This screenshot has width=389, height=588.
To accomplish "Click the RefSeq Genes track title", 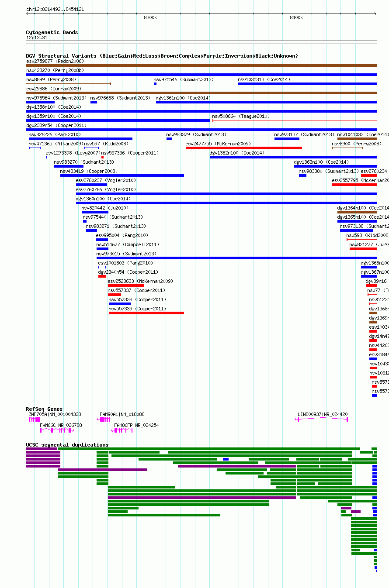I will click(44, 409).
